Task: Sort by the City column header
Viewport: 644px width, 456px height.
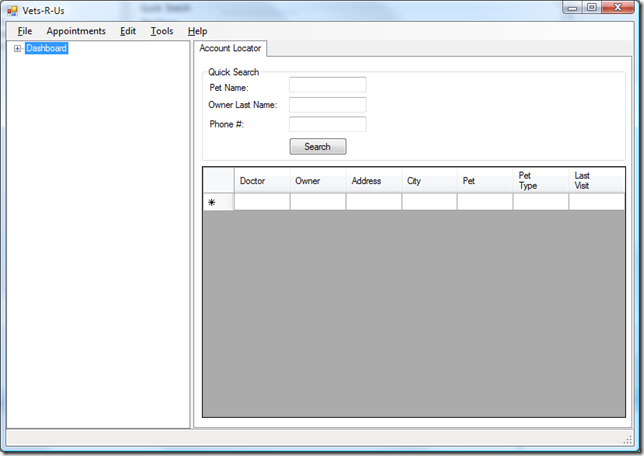Action: pos(429,180)
